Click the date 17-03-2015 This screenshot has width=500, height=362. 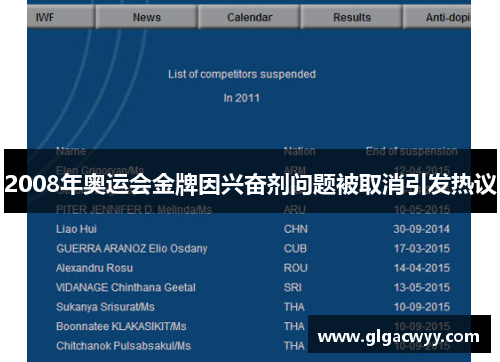tap(422, 249)
